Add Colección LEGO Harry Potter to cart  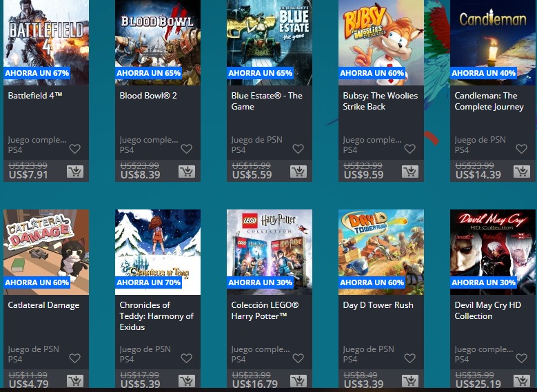(298, 381)
